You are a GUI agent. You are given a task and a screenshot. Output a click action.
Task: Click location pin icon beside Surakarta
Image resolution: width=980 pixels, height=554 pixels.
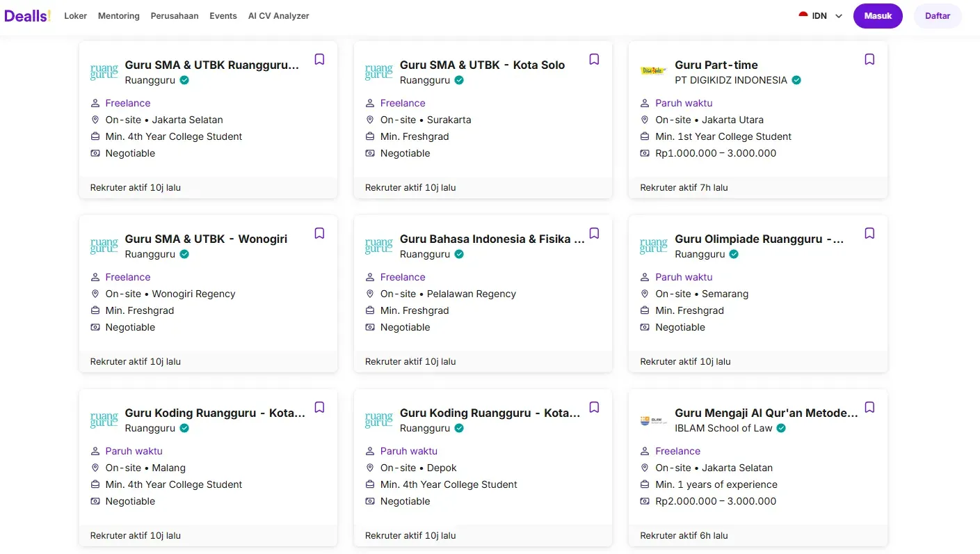370,120
